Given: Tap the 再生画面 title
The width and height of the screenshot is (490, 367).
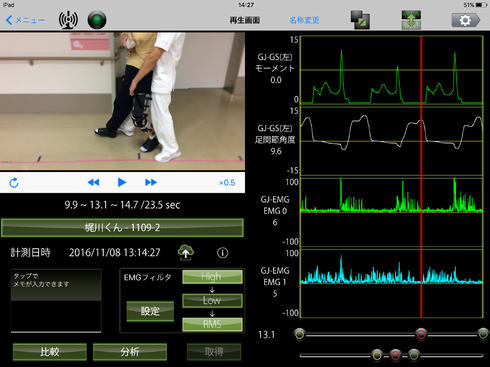Looking at the screenshot, I should (245, 20).
